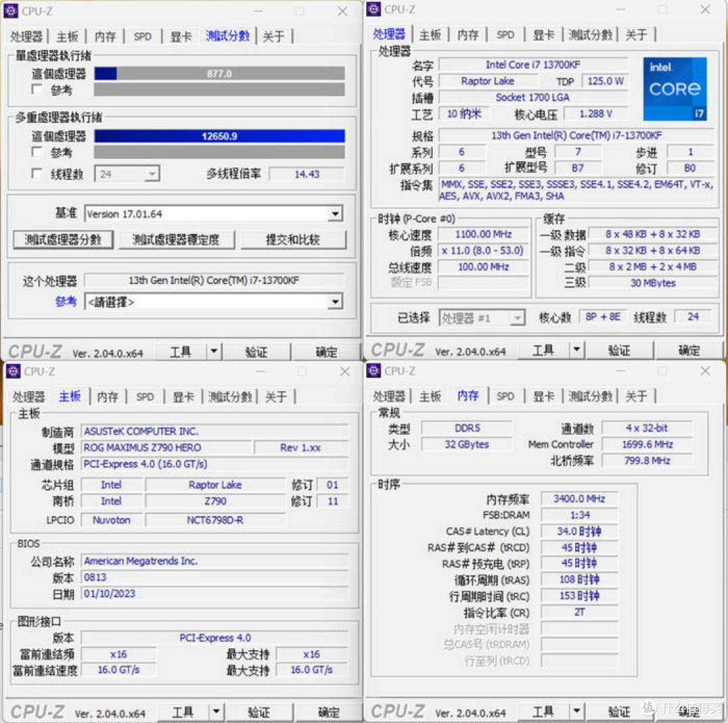Click 模型 value ROG MAXIMUS Z790 HERO

coord(166,447)
